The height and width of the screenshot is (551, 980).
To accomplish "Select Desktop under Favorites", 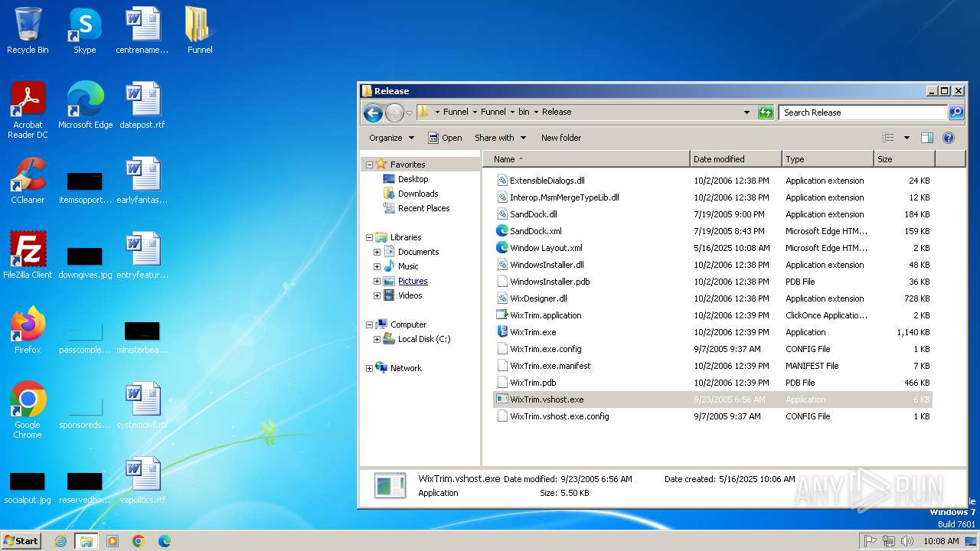I will tap(413, 179).
